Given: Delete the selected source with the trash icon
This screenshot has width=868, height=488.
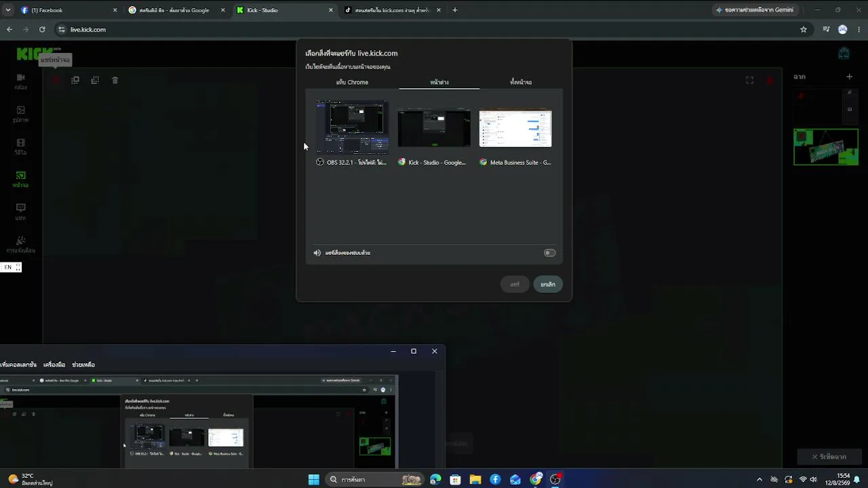Looking at the screenshot, I should (115, 80).
